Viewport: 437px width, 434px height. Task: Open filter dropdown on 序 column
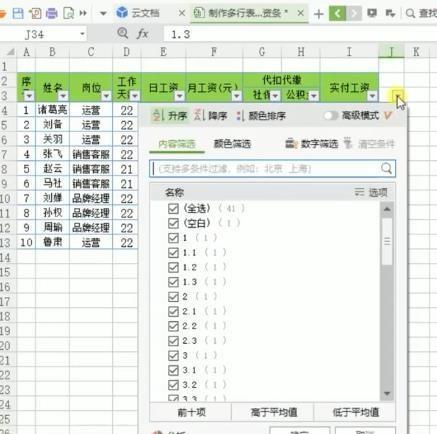tap(29, 96)
